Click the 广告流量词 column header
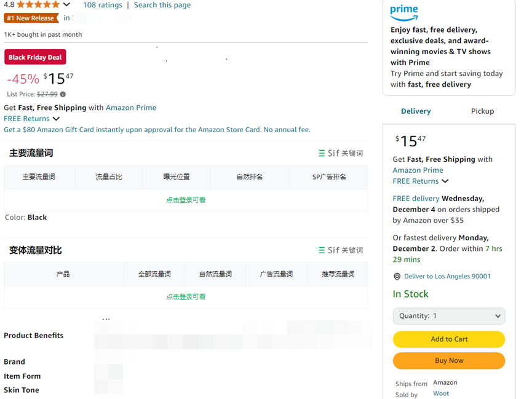The height and width of the screenshot is (399, 532). pyautogui.click(x=276, y=274)
